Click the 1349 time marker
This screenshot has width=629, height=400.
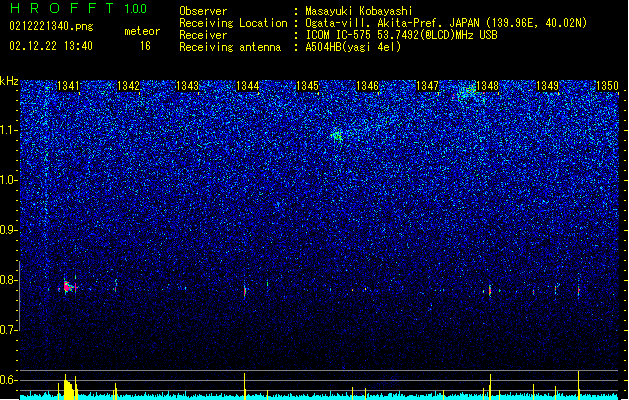(x=547, y=86)
